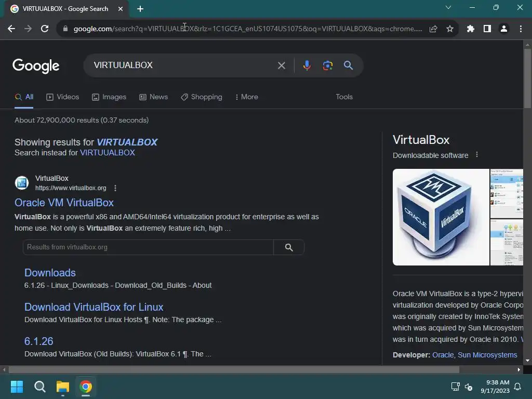The height and width of the screenshot is (399, 532).
Task: Search instead for VIRTUUALBOX link
Action: [107, 153]
